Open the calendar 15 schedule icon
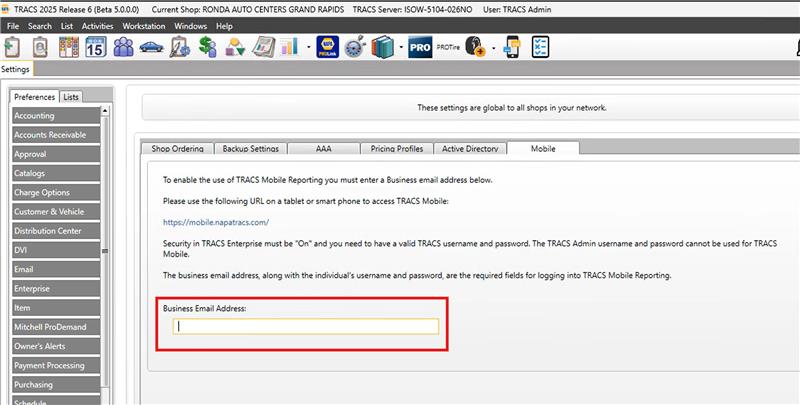The height and width of the screenshot is (405, 800). [x=96, y=47]
